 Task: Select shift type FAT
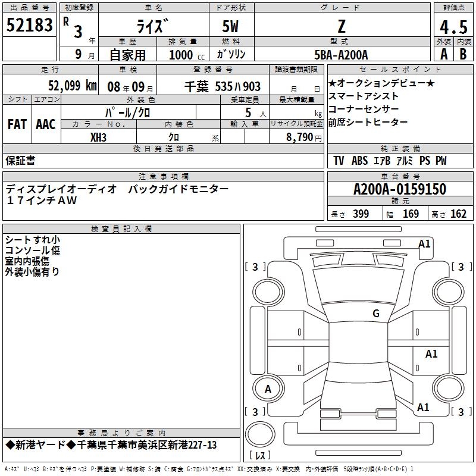[x=17, y=124]
